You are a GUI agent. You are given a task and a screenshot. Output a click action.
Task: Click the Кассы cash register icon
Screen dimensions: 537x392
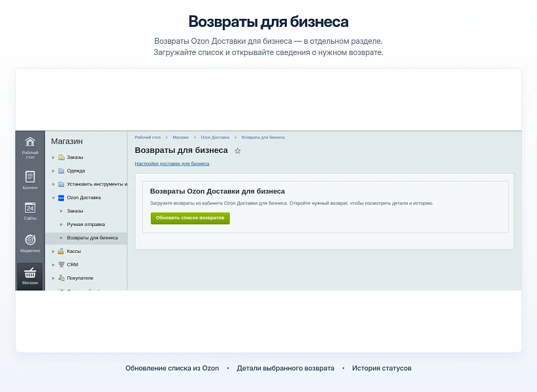tap(61, 252)
